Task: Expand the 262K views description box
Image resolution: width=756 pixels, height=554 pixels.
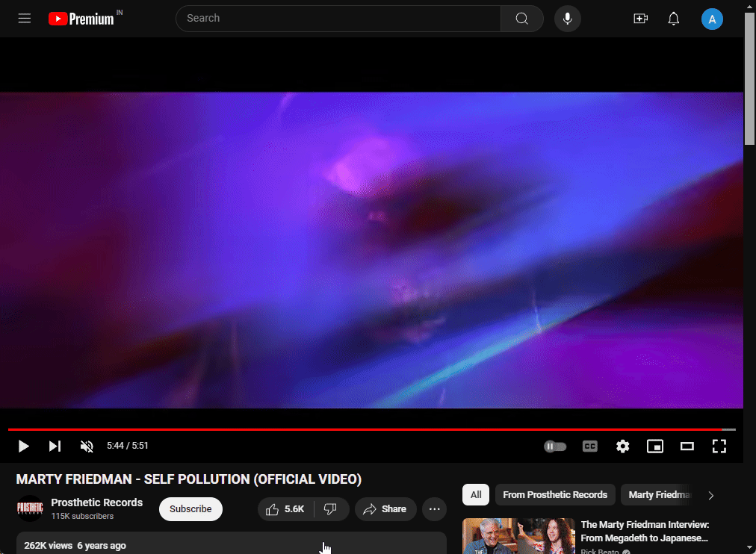Action: click(232, 544)
